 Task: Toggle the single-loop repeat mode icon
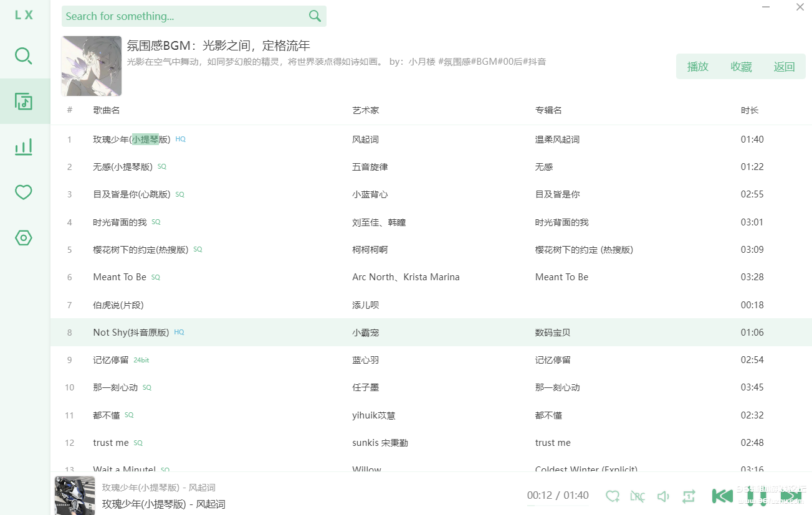689,496
